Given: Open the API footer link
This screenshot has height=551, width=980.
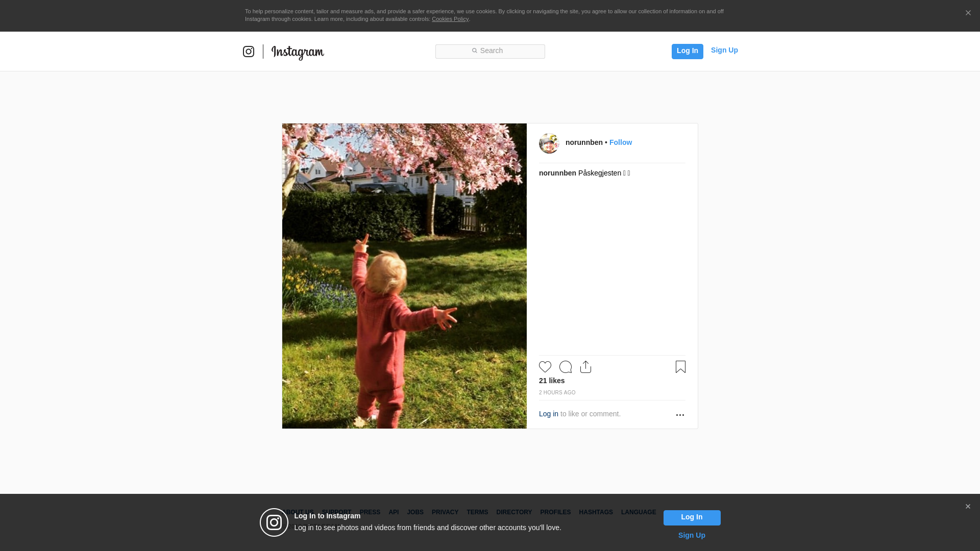Looking at the screenshot, I should point(394,512).
